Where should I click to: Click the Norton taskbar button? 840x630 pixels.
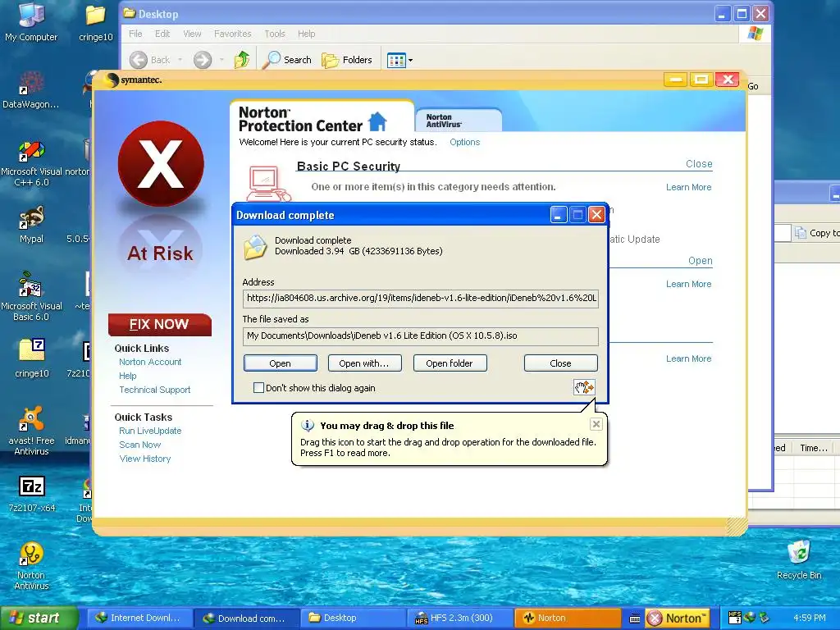pos(567,618)
